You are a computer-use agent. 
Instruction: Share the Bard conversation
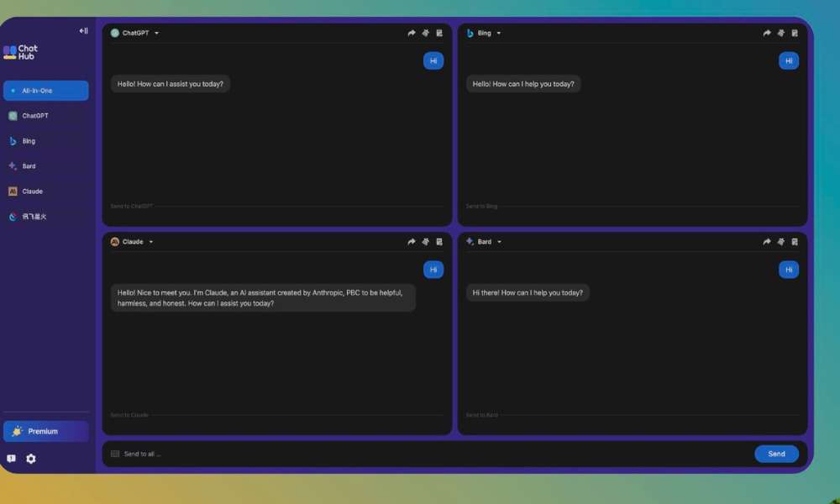(x=767, y=242)
